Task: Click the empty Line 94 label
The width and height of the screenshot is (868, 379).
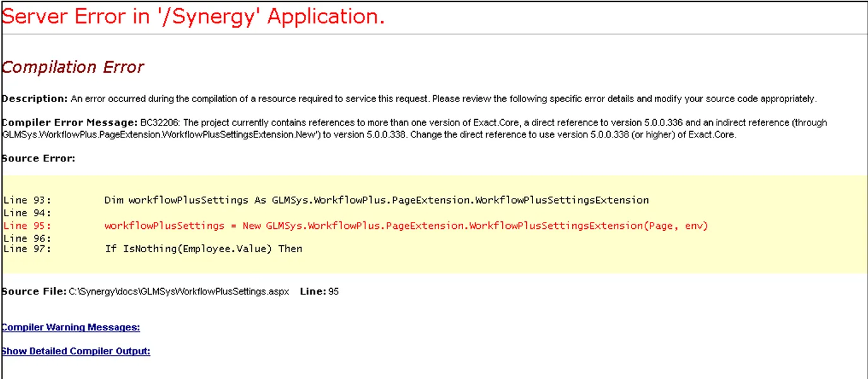Action: (x=27, y=213)
